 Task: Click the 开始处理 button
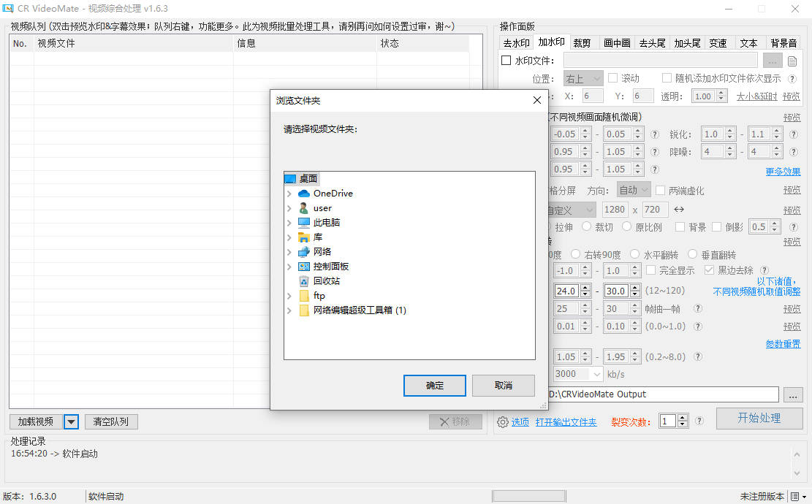pyautogui.click(x=759, y=418)
